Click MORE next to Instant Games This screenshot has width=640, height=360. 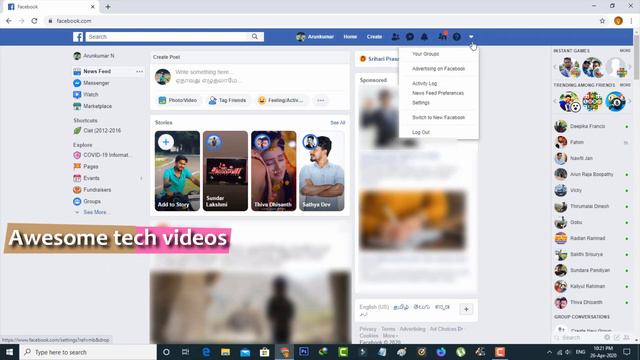[x=625, y=51]
